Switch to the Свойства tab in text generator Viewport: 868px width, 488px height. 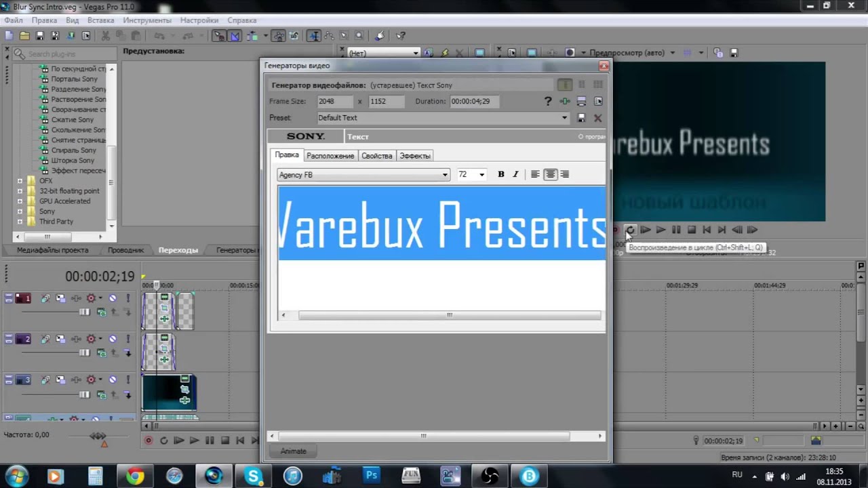coord(377,156)
